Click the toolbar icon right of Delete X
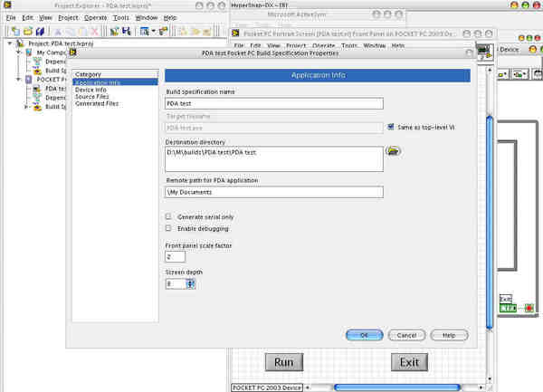543x392 pixels. pyautogui.click(x=114, y=32)
